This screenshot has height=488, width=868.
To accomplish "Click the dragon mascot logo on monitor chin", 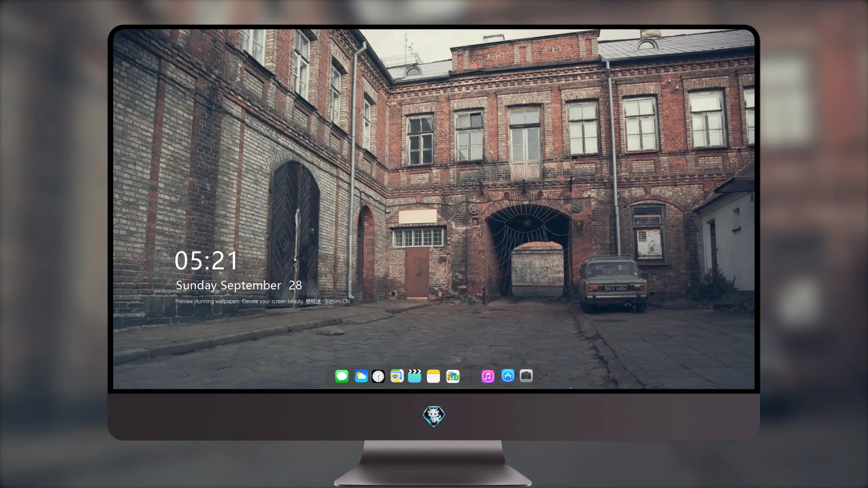I will coord(434,416).
